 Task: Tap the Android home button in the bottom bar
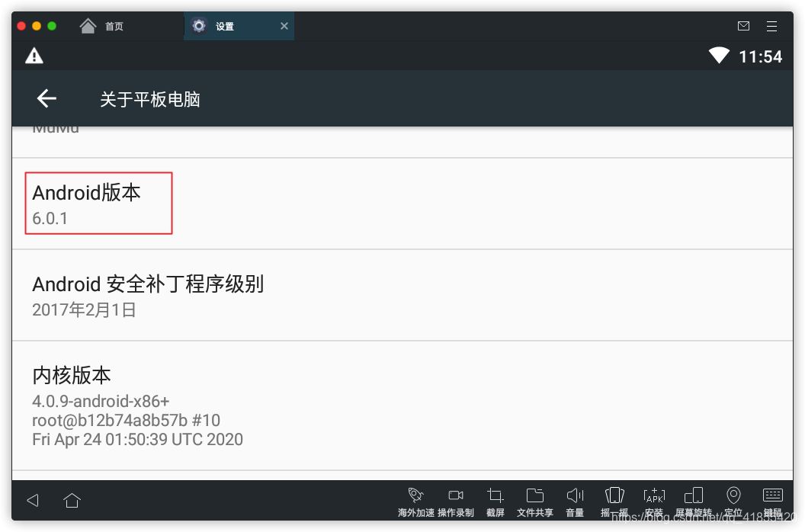point(72,500)
